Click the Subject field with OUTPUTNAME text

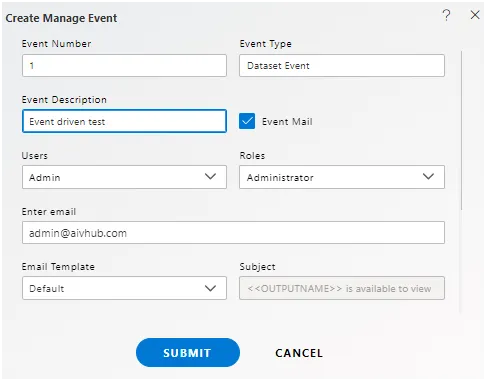click(342, 288)
